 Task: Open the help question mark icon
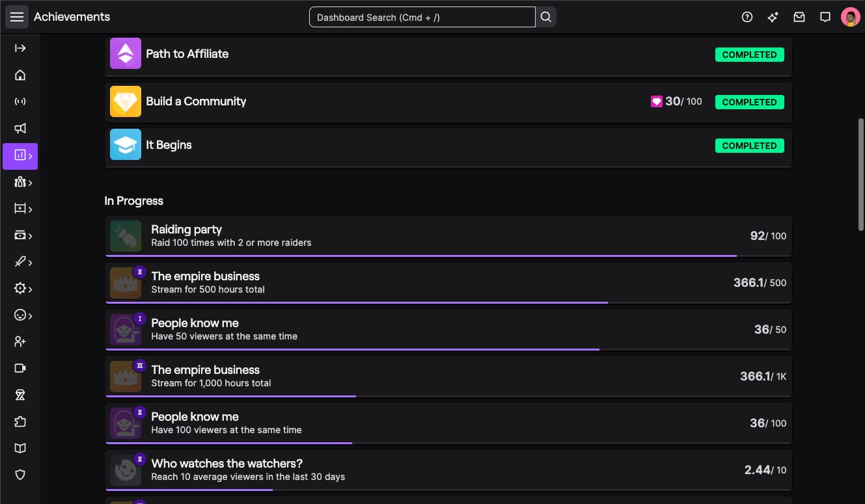[747, 18]
